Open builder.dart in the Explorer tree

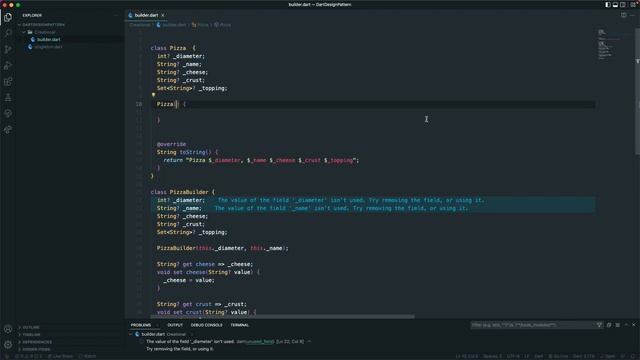click(49, 40)
